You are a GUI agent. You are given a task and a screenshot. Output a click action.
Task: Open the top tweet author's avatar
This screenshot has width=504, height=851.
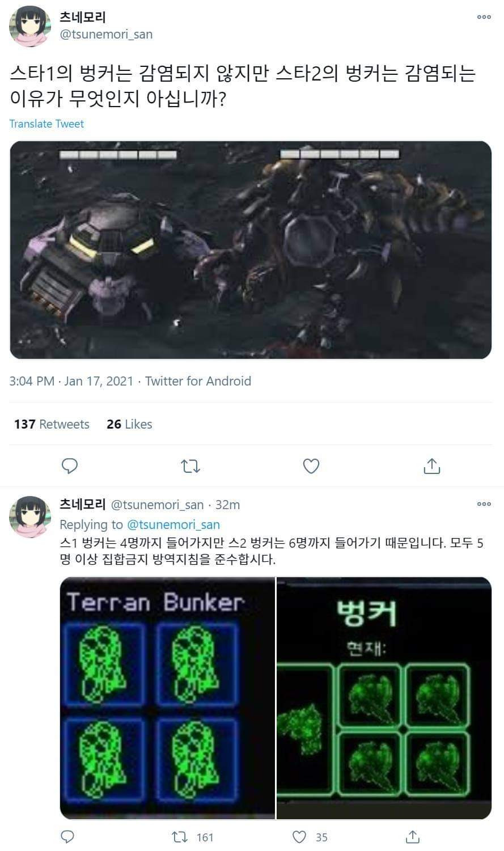point(28,27)
